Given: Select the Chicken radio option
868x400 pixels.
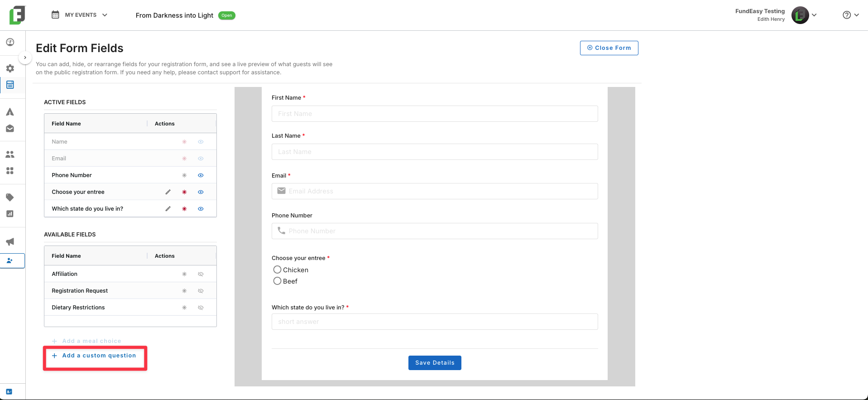Looking at the screenshot, I should point(278,270).
